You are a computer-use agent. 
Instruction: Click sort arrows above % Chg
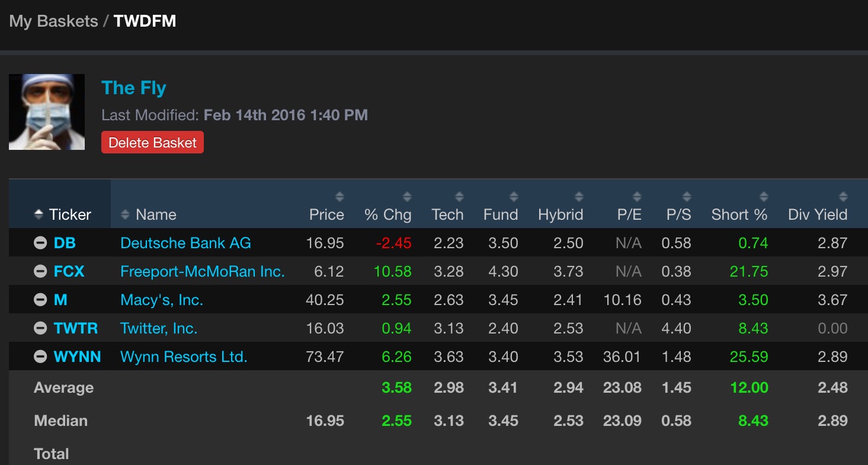(x=407, y=197)
